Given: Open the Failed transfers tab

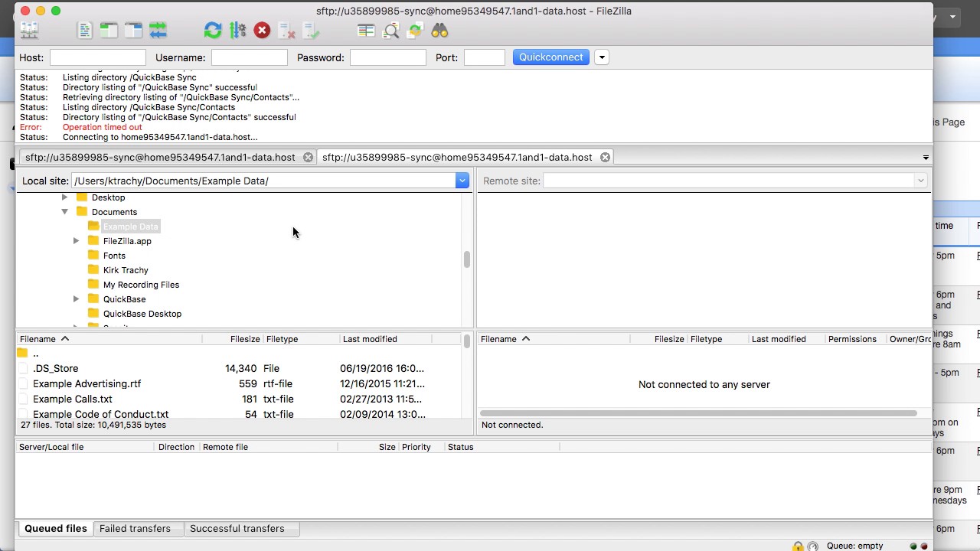Looking at the screenshot, I should point(135,529).
